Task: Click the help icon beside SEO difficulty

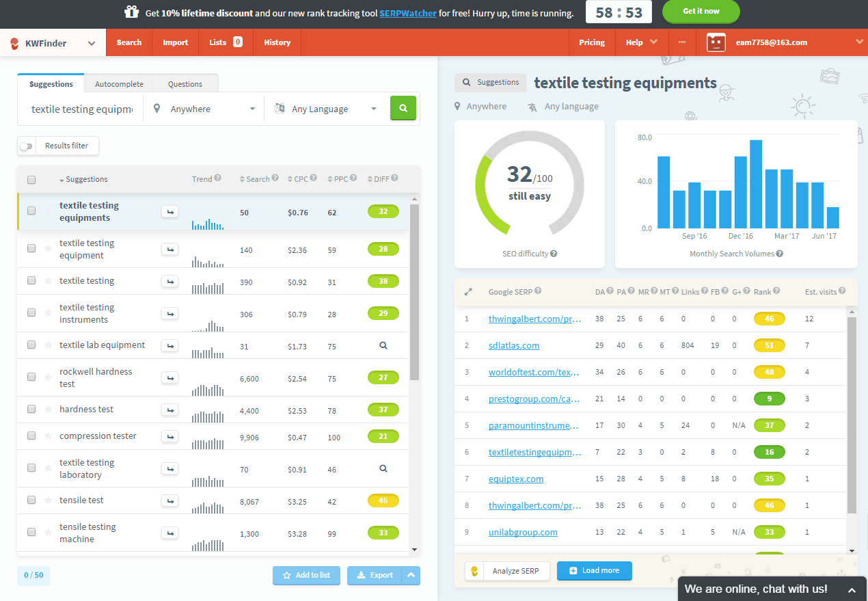Action: (x=554, y=254)
